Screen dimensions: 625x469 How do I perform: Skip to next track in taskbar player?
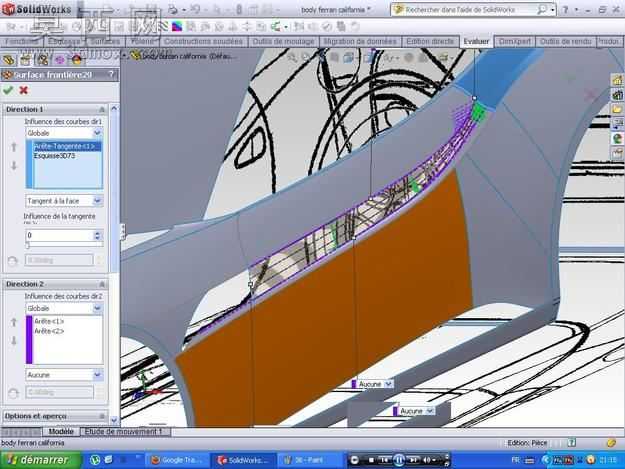pos(413,460)
